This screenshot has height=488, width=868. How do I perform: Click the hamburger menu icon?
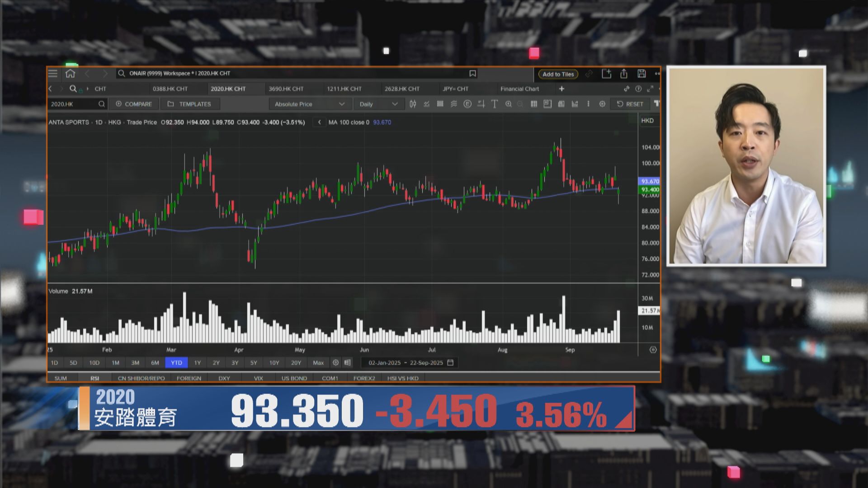53,73
